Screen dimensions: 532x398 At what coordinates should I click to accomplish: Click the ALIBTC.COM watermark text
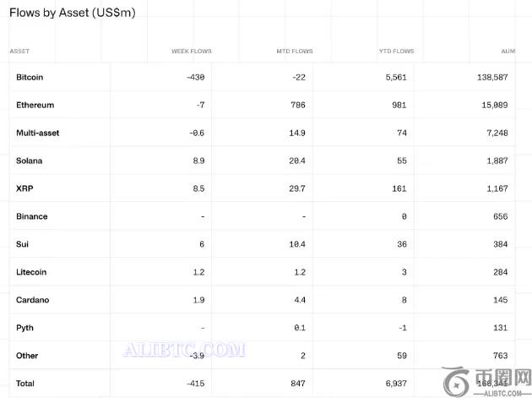[184, 350]
